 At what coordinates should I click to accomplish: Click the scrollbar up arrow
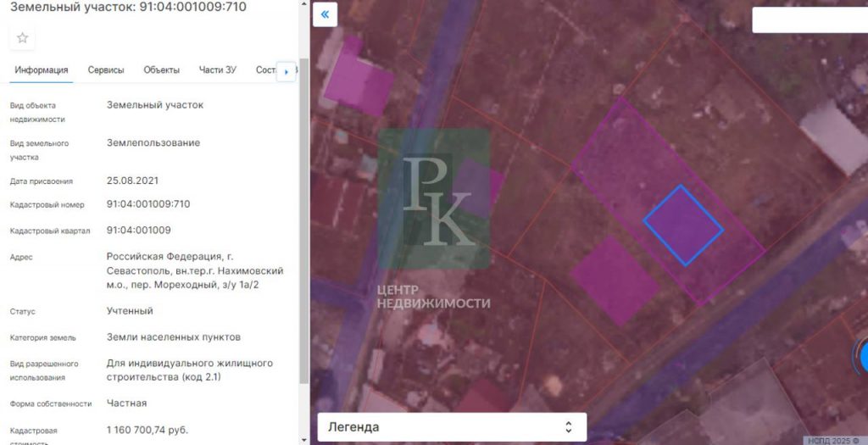304,4
